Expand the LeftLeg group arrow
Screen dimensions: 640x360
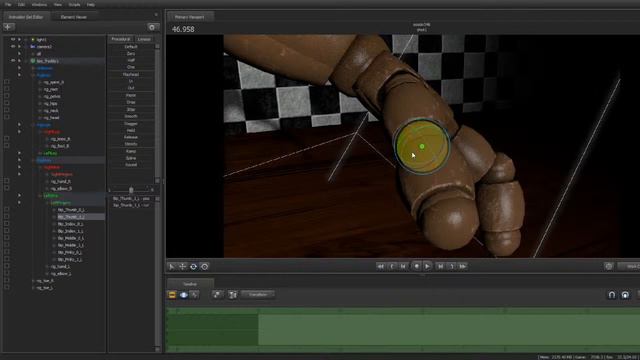(x=19, y=153)
